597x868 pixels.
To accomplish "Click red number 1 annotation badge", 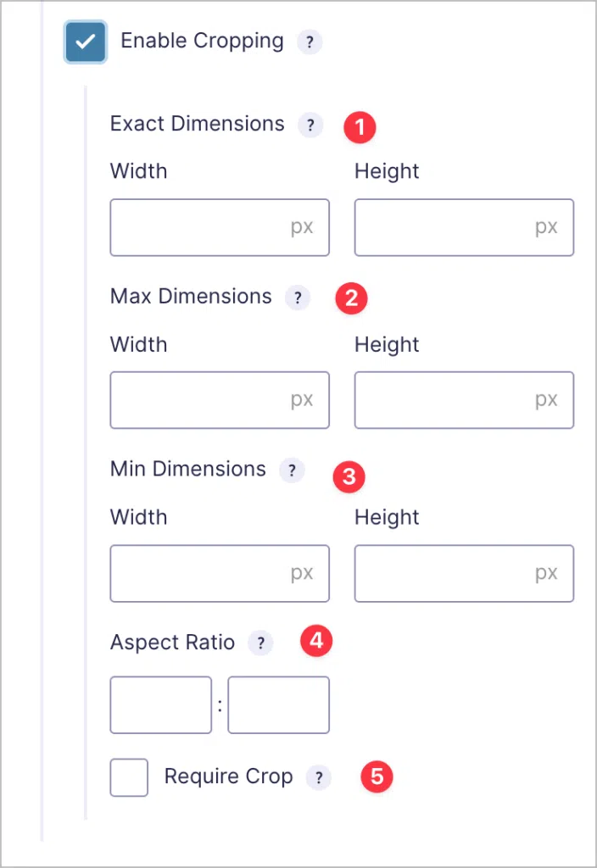I will tap(360, 127).
